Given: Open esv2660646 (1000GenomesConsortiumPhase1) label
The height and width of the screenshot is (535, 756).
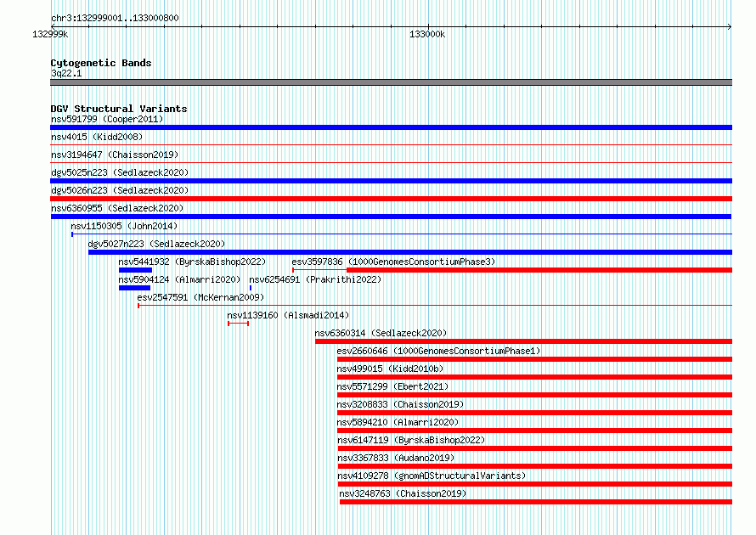Looking at the screenshot, I should pyautogui.click(x=439, y=351).
